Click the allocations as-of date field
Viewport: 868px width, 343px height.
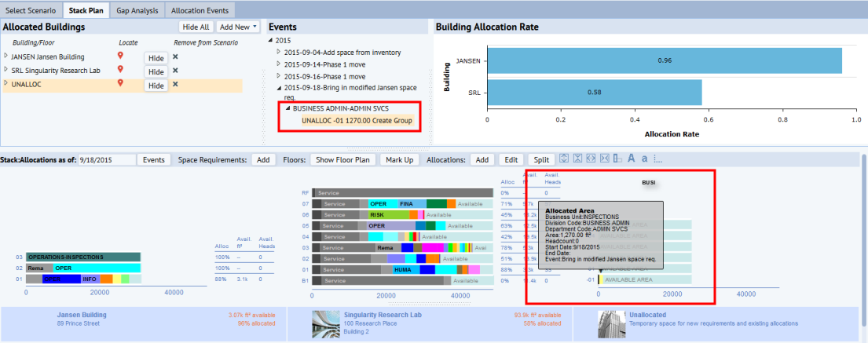106,159
